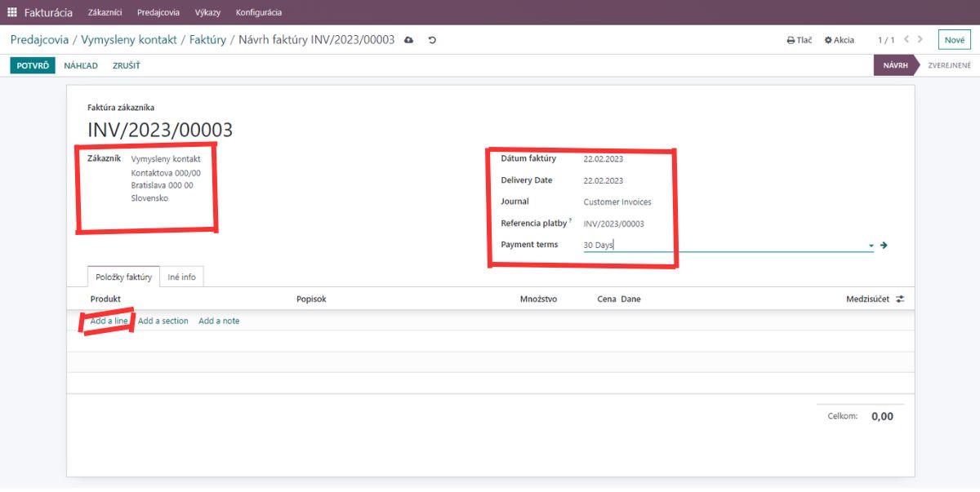
Task: Open the Akcia gear menu
Action: point(840,40)
